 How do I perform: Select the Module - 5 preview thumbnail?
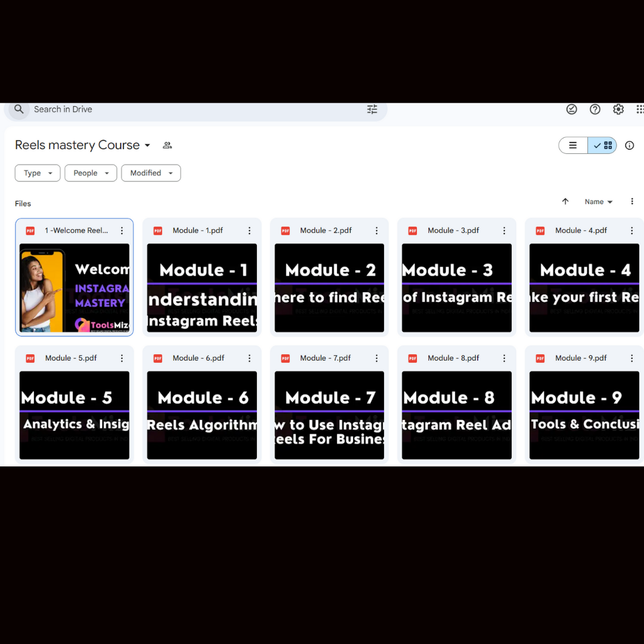tap(75, 415)
